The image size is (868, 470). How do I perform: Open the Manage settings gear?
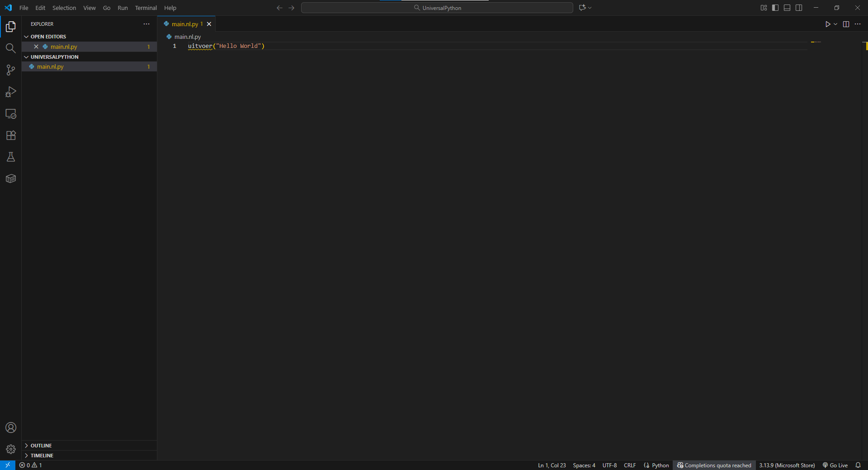pos(10,449)
